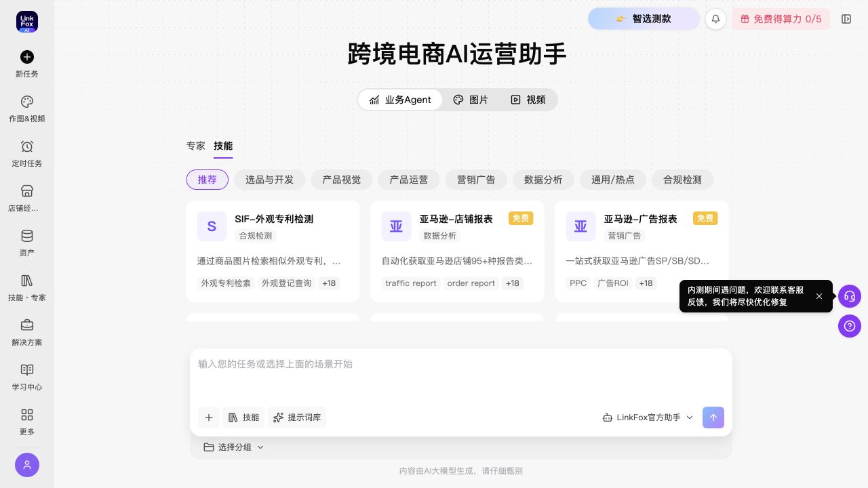This screenshot has height=488, width=868.
Task: Select the 营销广告 category filter
Action: (x=476, y=180)
